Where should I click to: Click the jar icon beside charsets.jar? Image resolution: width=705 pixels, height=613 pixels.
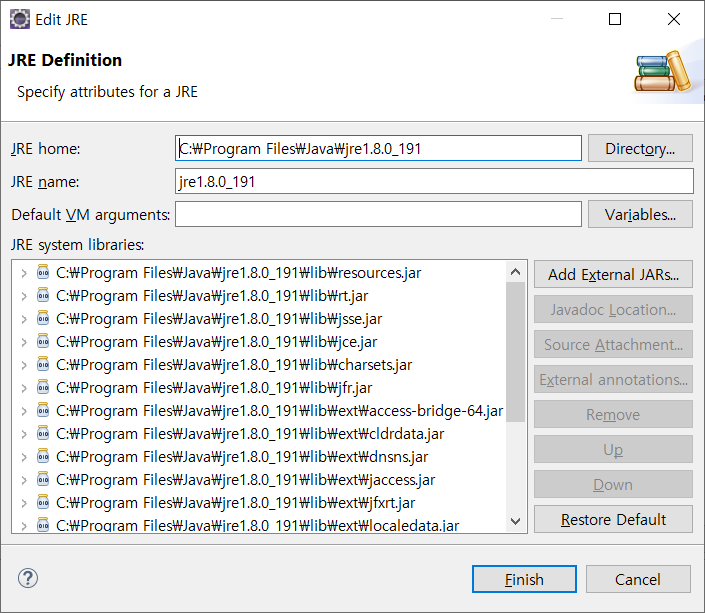43,364
